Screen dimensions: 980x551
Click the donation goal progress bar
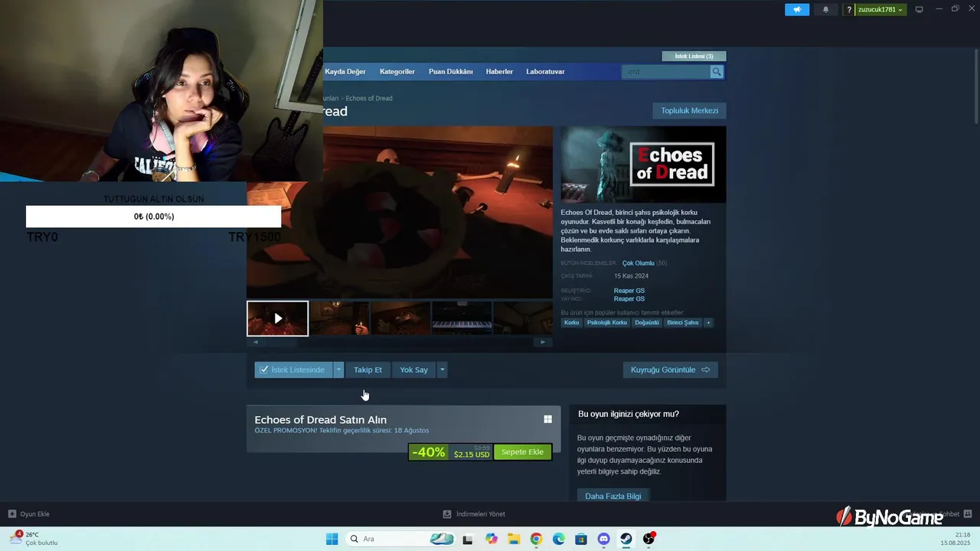153,217
